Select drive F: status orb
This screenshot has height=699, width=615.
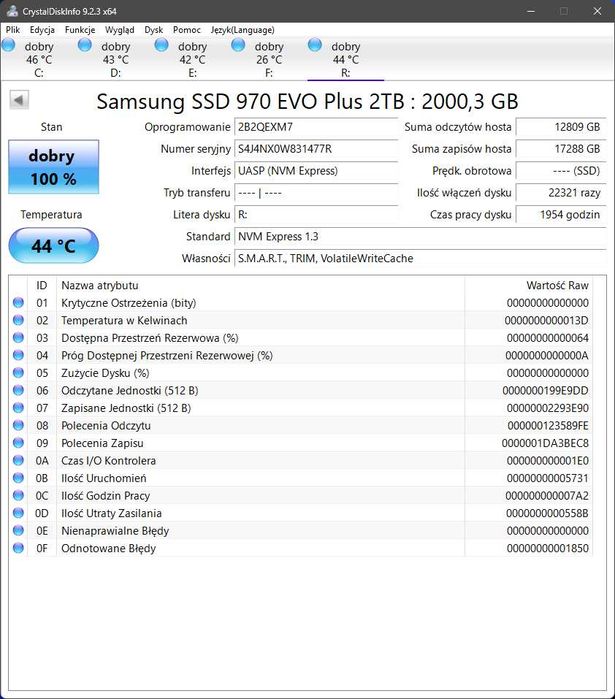pyautogui.click(x=238, y=45)
